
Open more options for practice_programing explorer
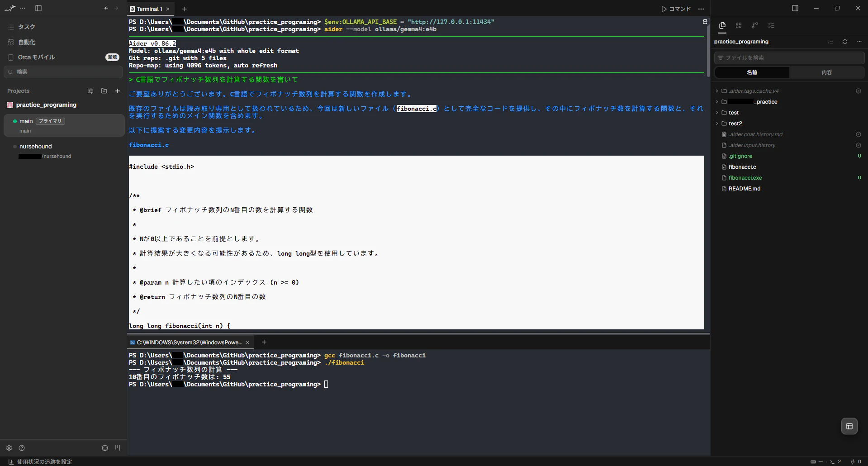tap(859, 42)
